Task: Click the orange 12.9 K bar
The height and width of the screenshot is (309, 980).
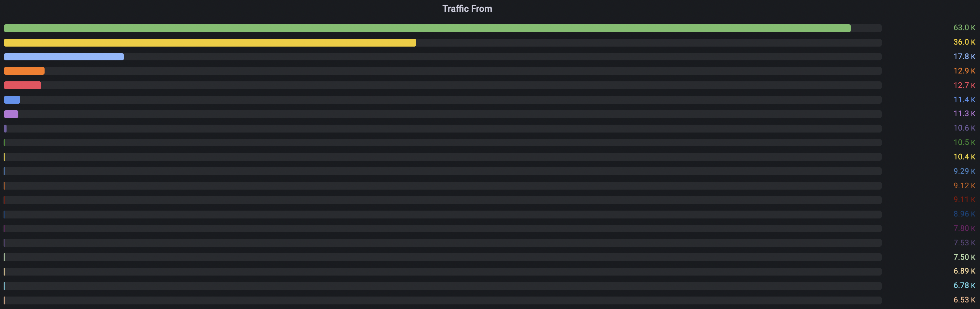Action: pos(24,71)
